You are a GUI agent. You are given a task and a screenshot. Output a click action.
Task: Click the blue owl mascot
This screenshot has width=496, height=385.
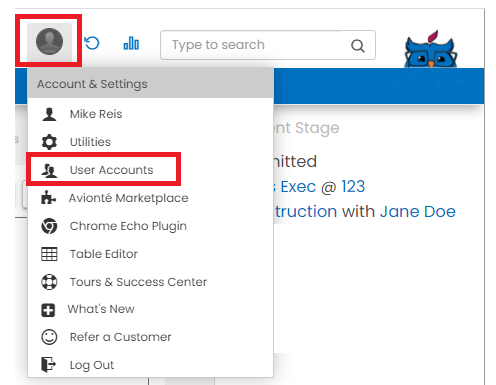(x=431, y=49)
